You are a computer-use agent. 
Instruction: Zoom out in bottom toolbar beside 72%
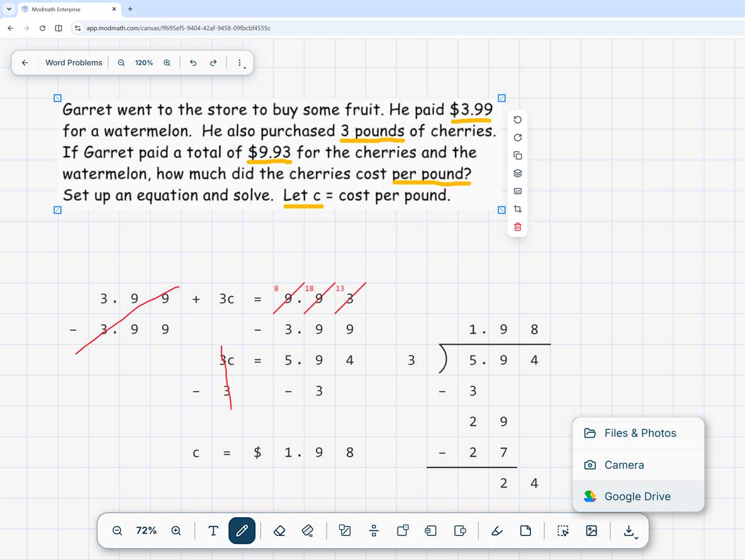click(x=118, y=530)
